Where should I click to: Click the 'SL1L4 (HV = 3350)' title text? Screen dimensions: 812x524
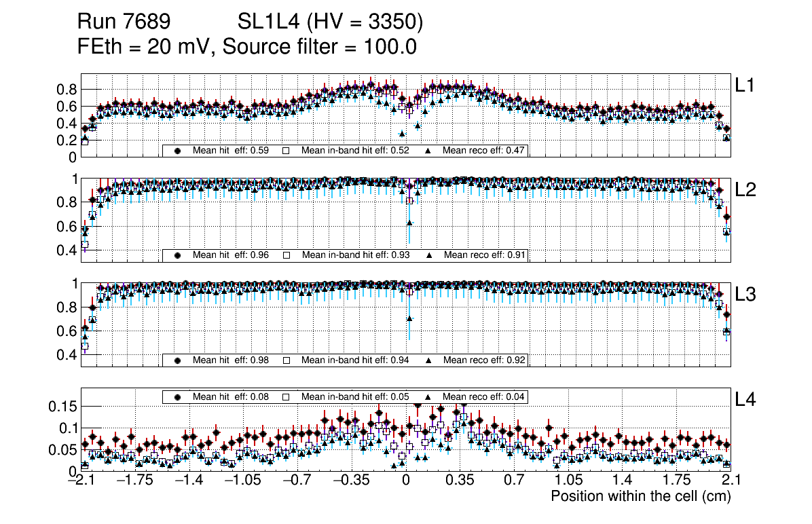(x=331, y=22)
